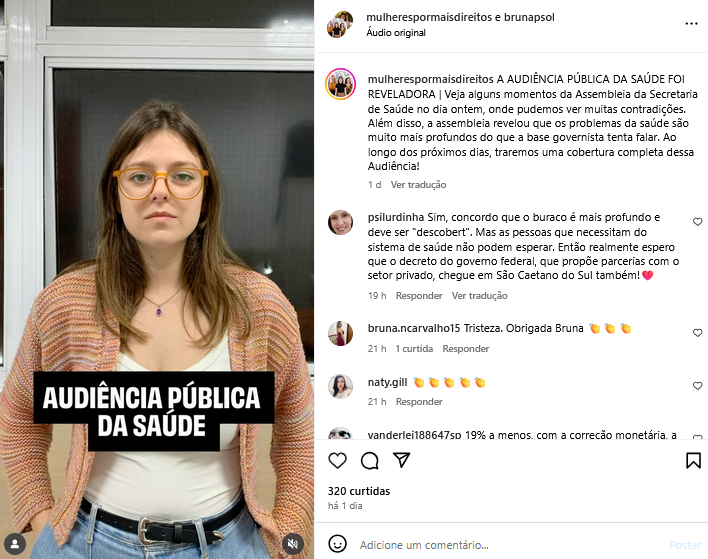Like bruna.ncarvalho15's comment
The width and height of the screenshot is (708, 559).
pos(698,333)
